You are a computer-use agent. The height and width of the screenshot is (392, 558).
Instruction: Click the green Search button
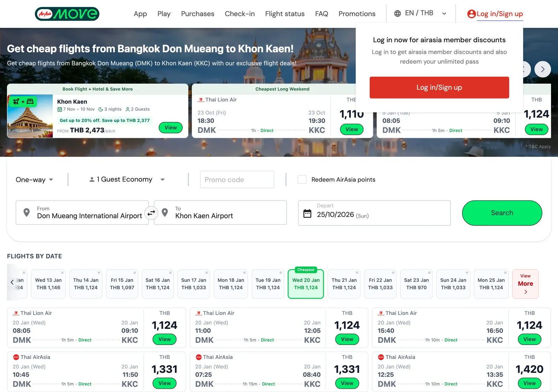pyautogui.click(x=502, y=213)
